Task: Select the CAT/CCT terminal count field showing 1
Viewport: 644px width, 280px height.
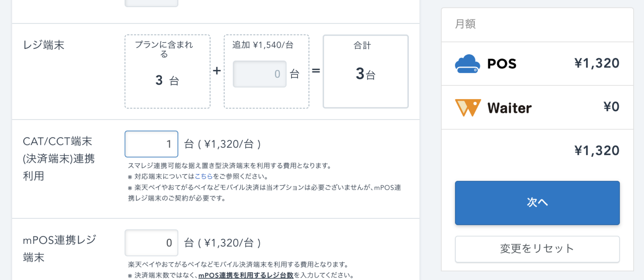Action: (x=151, y=144)
